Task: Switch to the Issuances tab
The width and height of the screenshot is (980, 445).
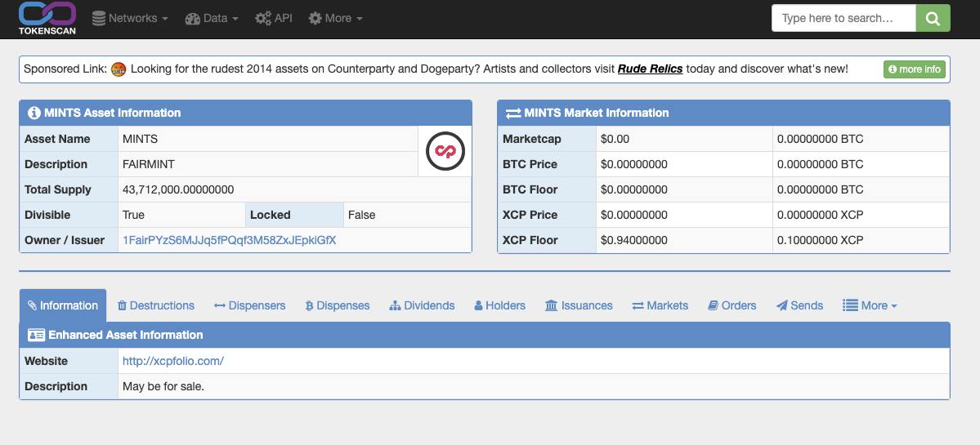Action: [x=579, y=305]
